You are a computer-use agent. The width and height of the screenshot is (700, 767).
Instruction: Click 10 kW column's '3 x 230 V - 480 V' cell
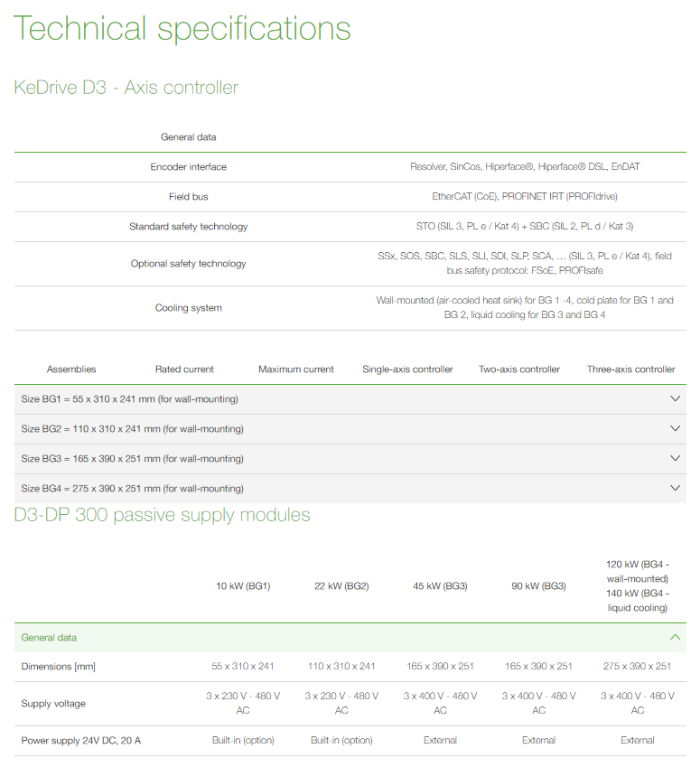point(243,703)
